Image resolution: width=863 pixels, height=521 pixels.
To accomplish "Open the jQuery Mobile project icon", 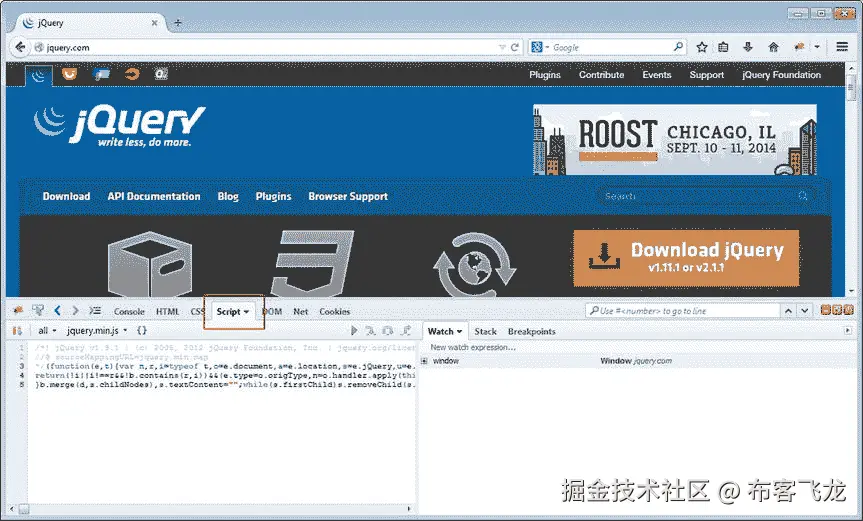I will [101, 74].
